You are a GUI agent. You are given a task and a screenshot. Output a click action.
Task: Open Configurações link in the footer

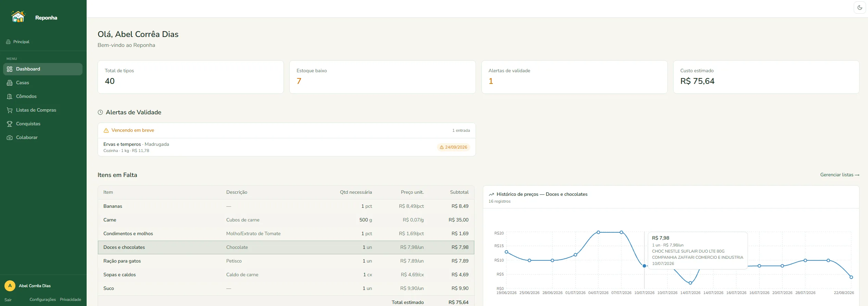43,299
